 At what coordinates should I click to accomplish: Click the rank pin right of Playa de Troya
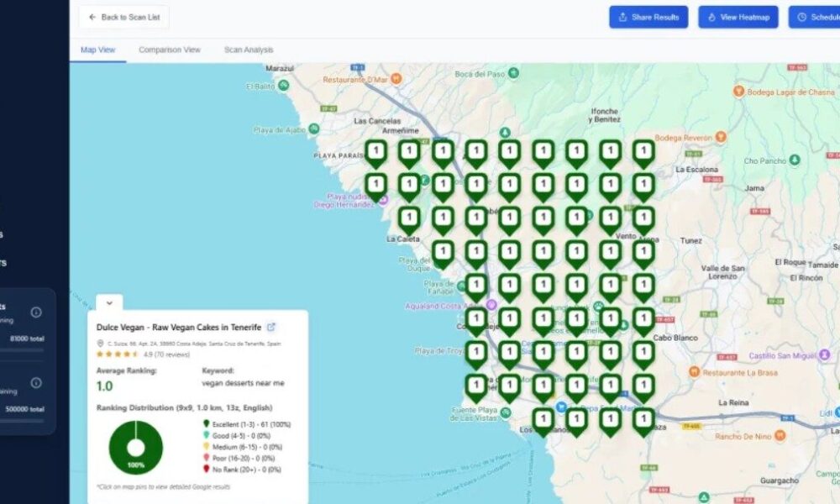pos(476,355)
